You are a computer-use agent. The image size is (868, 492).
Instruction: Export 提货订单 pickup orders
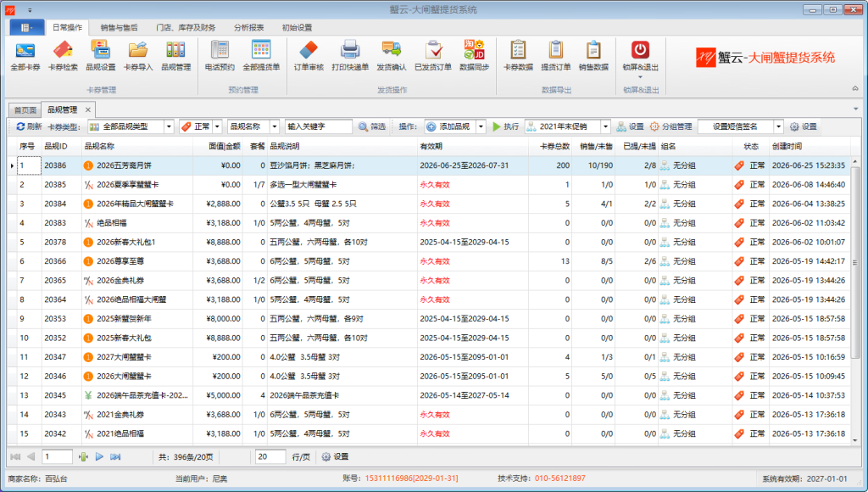(556, 57)
